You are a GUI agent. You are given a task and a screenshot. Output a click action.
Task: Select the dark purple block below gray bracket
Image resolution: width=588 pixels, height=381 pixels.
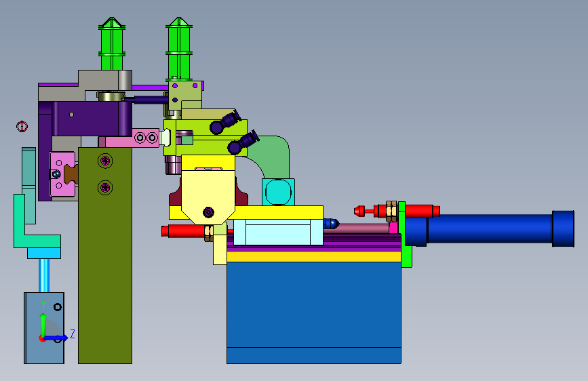[x=92, y=118]
